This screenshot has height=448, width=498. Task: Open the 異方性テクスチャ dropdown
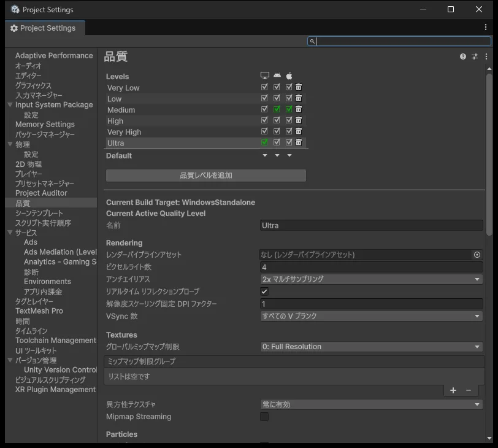click(x=371, y=404)
